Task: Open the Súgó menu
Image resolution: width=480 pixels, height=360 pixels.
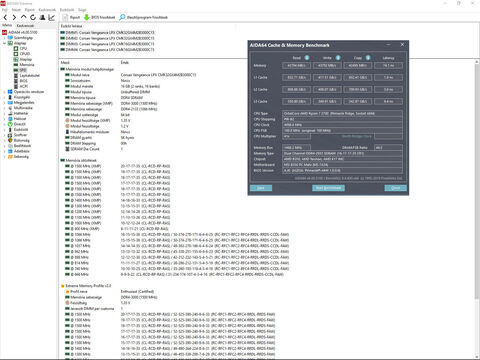Action: [x=82, y=10]
